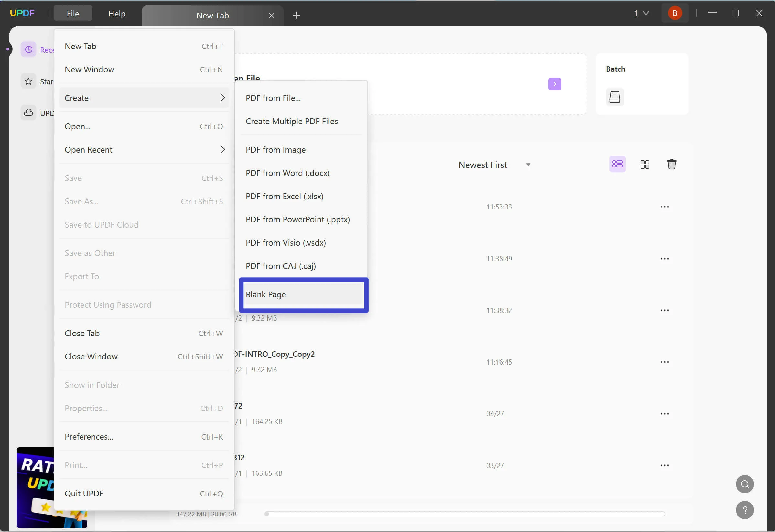Click the expand arrow chevron button
The image size is (775, 532).
click(x=555, y=84)
